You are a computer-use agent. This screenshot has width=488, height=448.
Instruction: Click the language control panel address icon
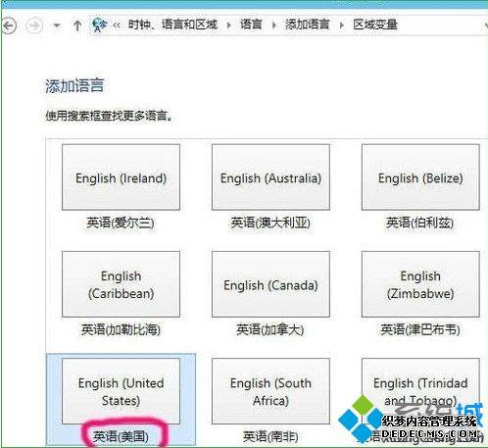(99, 25)
